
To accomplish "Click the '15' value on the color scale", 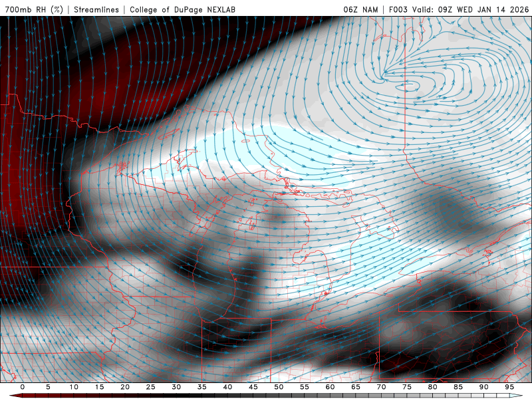I will [99, 387].
